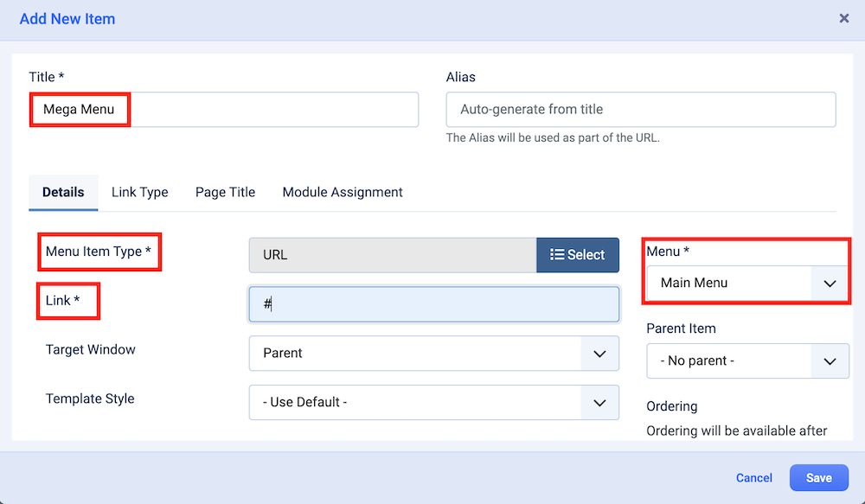This screenshot has width=865, height=504.
Task: Click into the Alias input field
Action: pyautogui.click(x=640, y=110)
